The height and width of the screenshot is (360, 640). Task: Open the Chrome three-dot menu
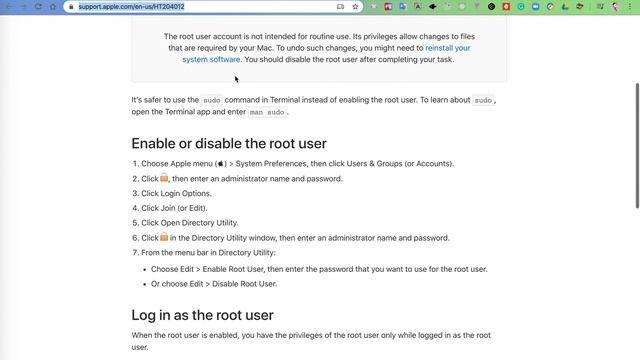pyautogui.click(x=630, y=7)
